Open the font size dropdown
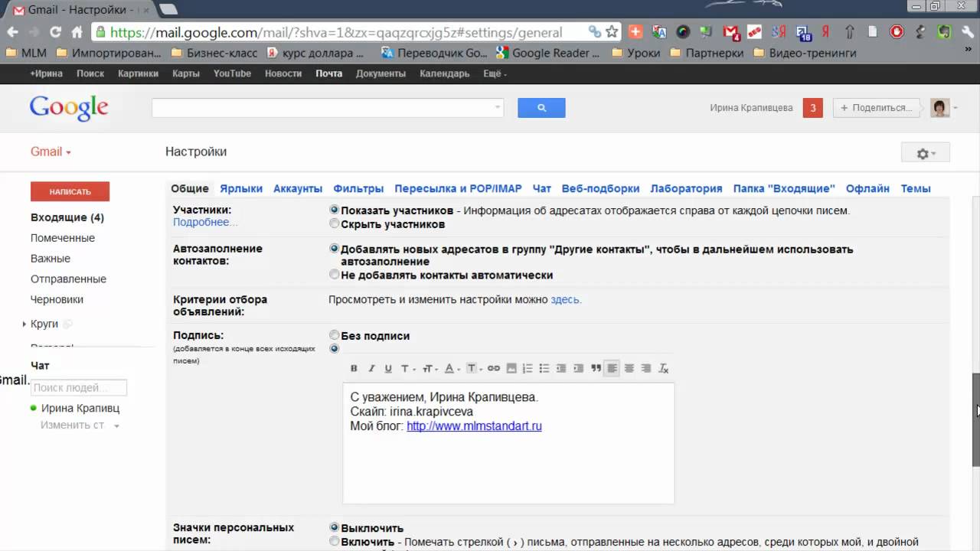The image size is (980, 551). 430,368
